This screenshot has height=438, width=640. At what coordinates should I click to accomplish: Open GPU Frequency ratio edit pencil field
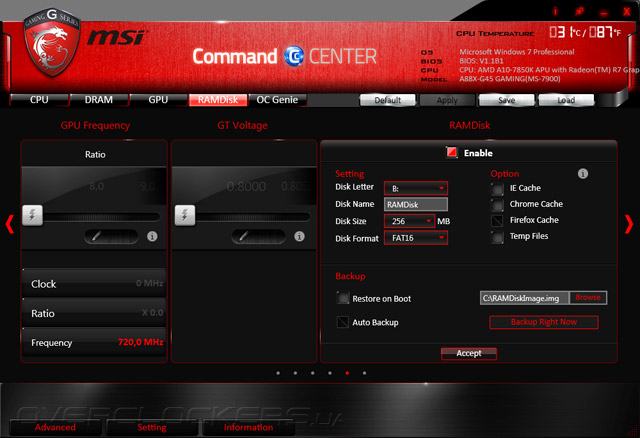(x=111, y=236)
